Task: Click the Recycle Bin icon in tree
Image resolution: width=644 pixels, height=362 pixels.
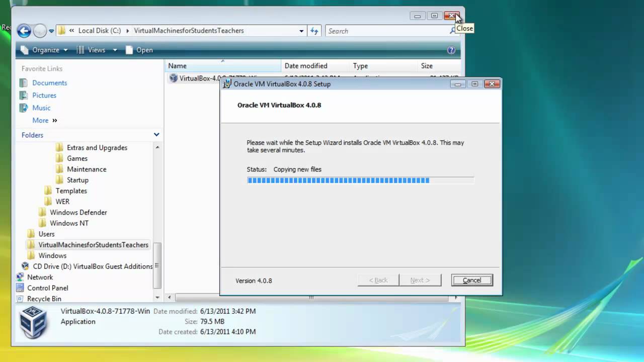Action: click(20, 299)
